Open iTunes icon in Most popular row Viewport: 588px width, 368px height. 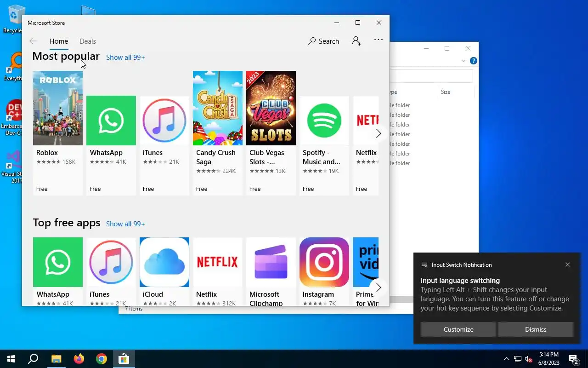tap(164, 121)
